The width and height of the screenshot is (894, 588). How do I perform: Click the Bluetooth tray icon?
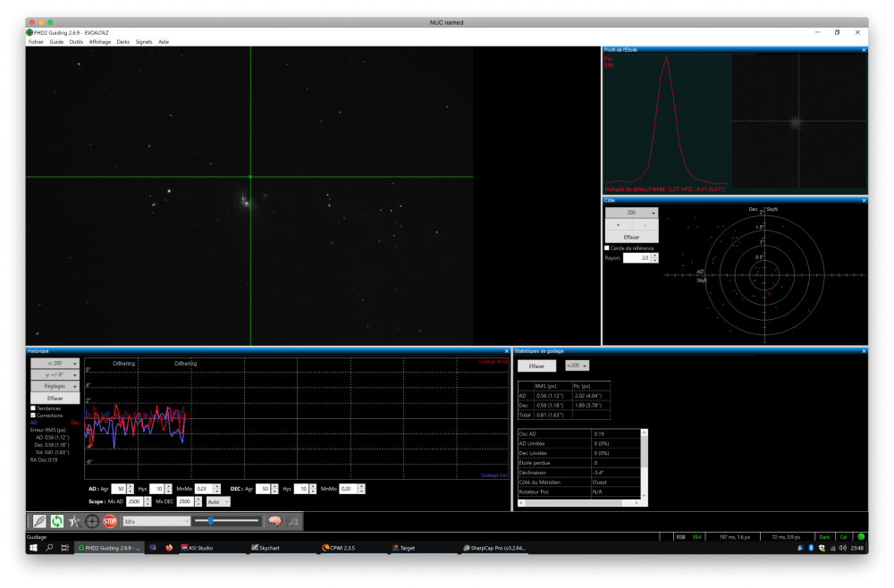[812, 548]
